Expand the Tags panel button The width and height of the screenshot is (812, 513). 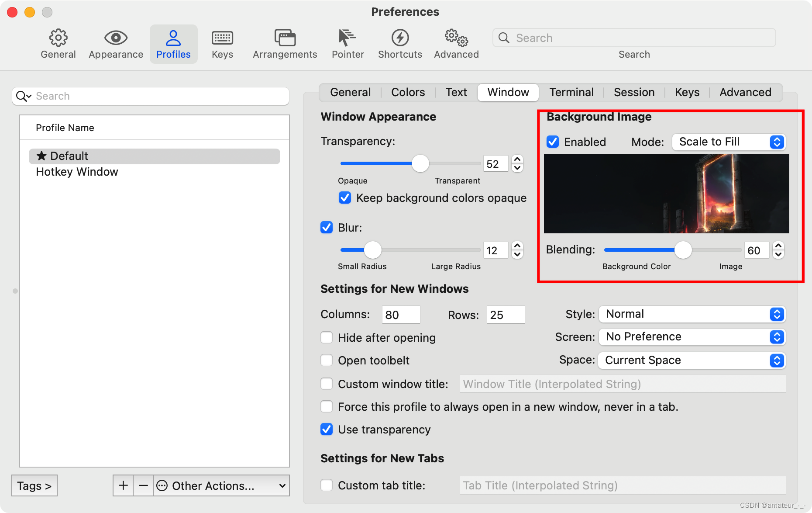(x=34, y=485)
